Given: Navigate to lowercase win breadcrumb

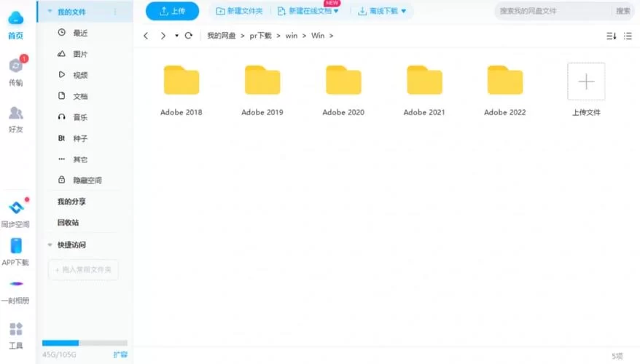Looking at the screenshot, I should 292,36.
